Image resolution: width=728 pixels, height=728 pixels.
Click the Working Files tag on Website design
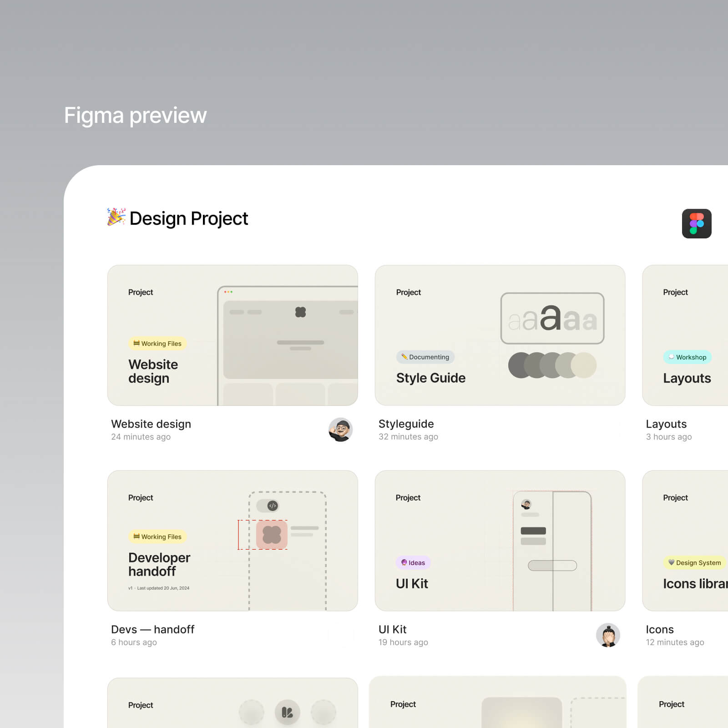tap(157, 344)
